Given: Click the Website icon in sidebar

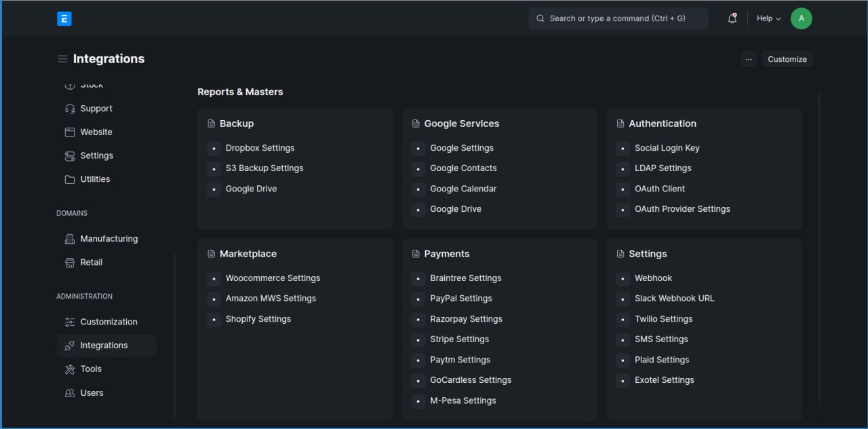Looking at the screenshot, I should pyautogui.click(x=70, y=132).
